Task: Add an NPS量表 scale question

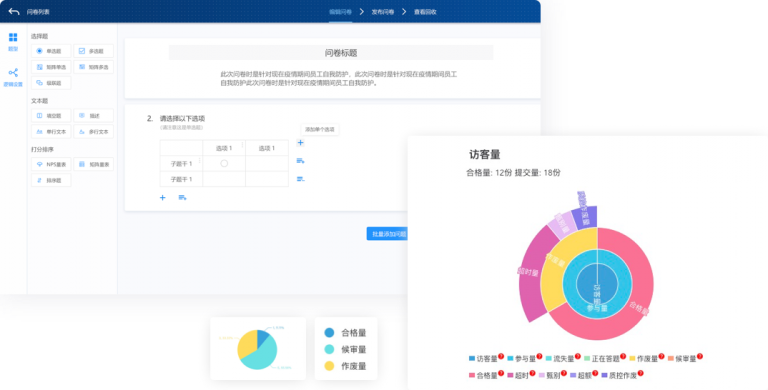Action: pyautogui.click(x=51, y=164)
